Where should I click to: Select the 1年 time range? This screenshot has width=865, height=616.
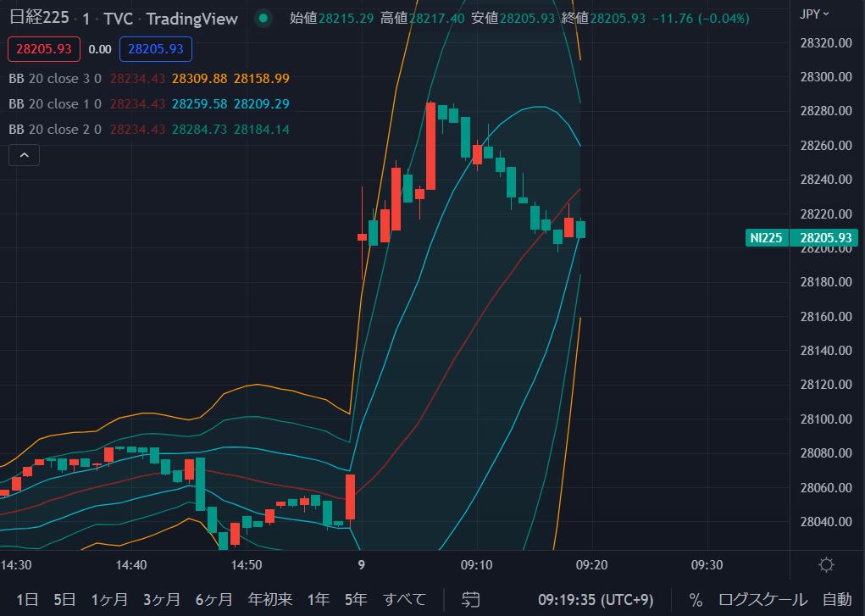click(319, 599)
